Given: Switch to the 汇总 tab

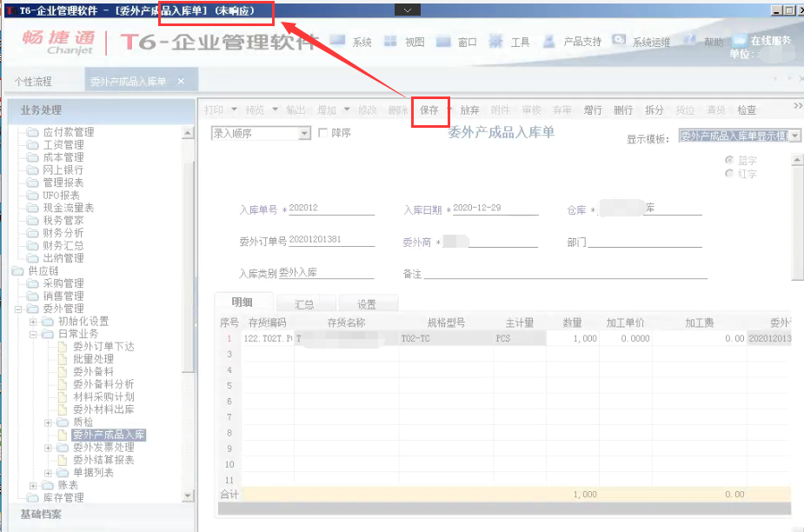Looking at the screenshot, I should click(304, 304).
